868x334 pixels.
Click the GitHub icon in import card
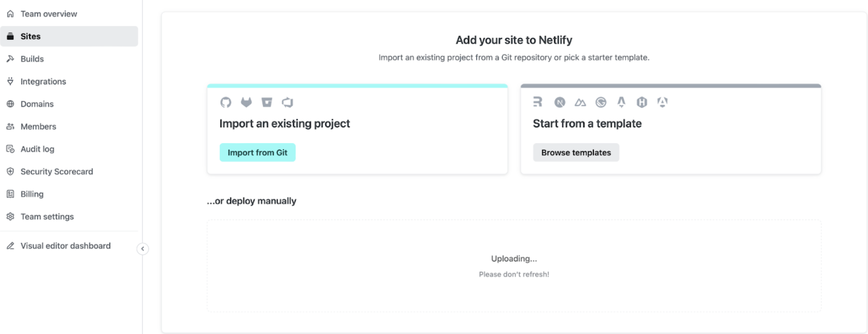point(225,102)
